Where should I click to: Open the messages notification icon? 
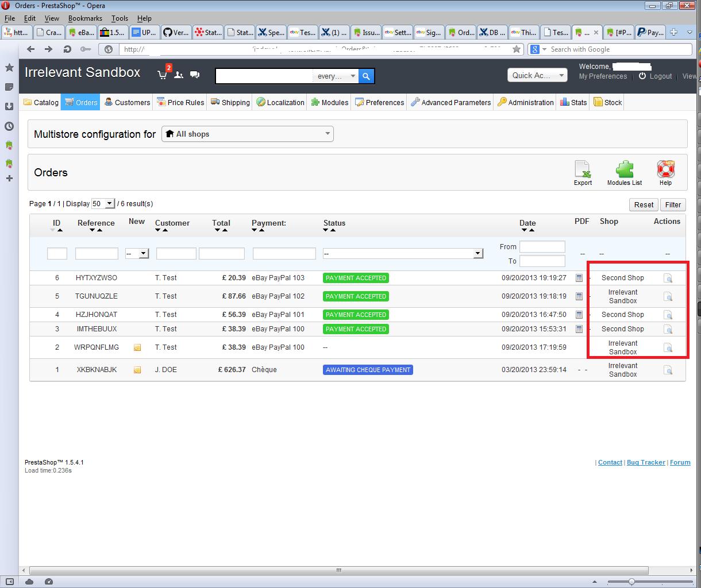[195, 75]
